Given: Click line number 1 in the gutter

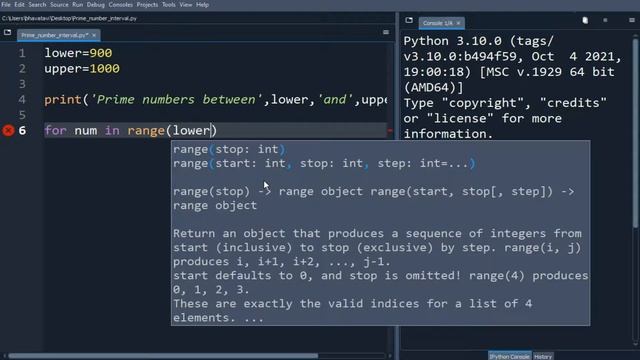Looking at the screenshot, I should tap(22, 53).
